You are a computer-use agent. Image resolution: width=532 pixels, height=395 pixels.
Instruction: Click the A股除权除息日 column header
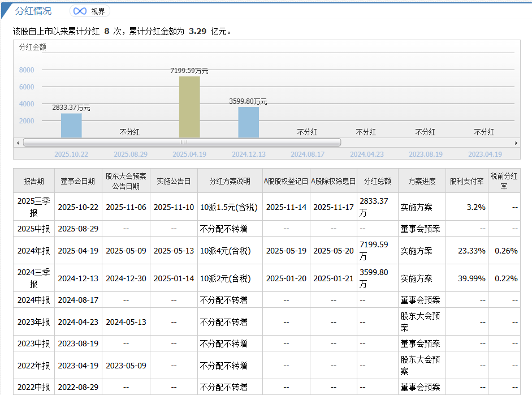pyautogui.click(x=333, y=181)
